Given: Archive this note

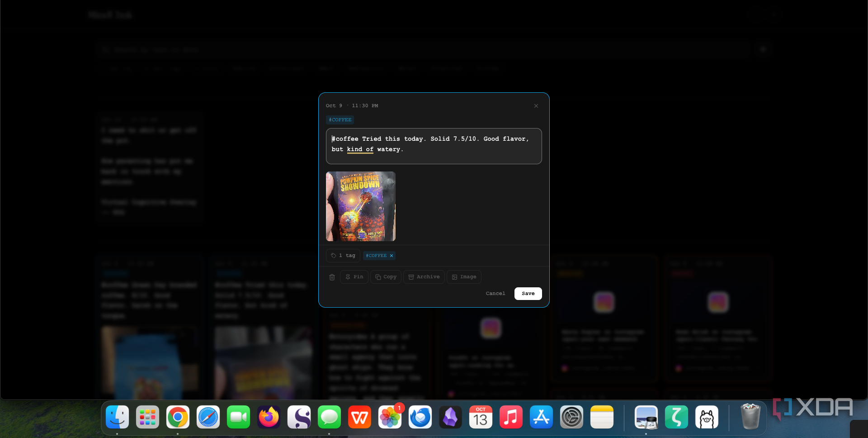Looking at the screenshot, I should click(x=424, y=277).
